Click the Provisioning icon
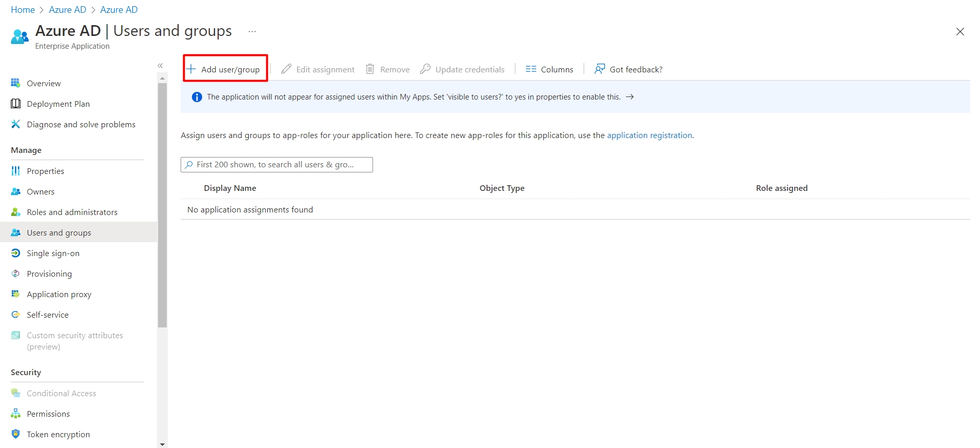 (x=15, y=273)
